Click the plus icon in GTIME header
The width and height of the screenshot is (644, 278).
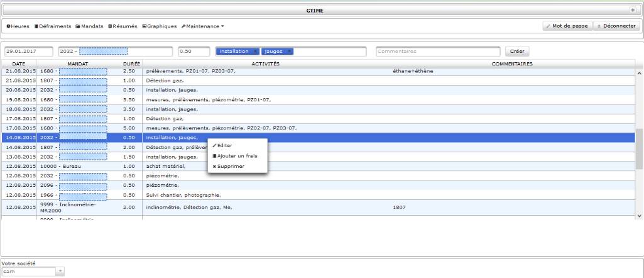point(633,11)
